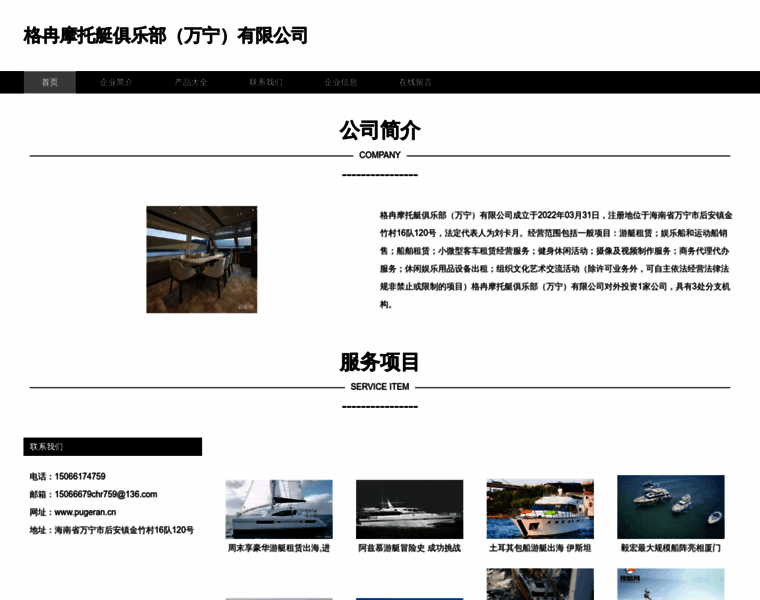Image resolution: width=760 pixels, height=600 pixels.
Task: Open the yacht interior dining room photo
Action: tap(202, 259)
